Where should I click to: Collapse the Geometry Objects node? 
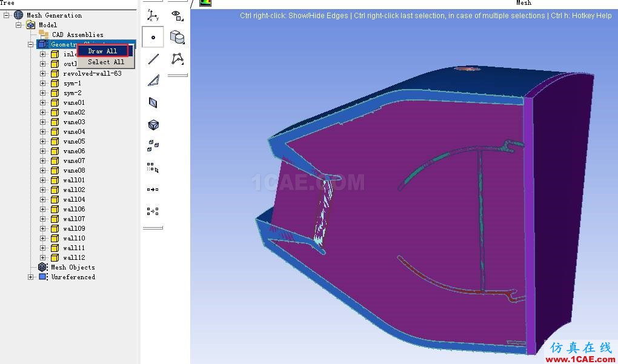31,44
